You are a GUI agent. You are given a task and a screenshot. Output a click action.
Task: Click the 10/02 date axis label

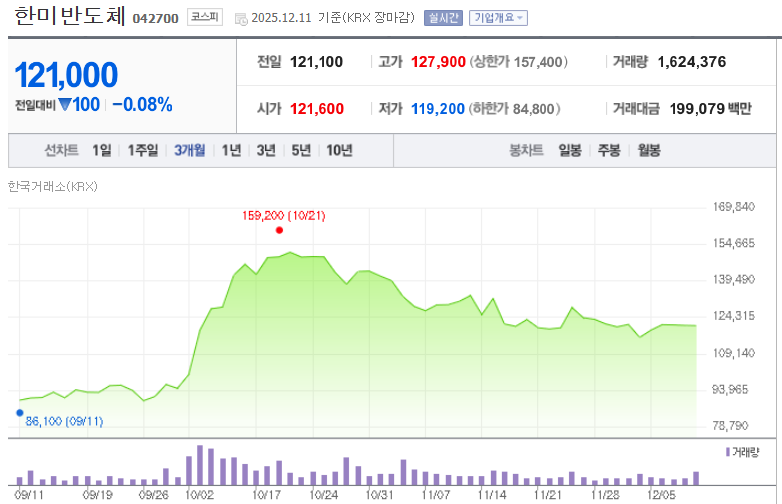[x=199, y=495]
